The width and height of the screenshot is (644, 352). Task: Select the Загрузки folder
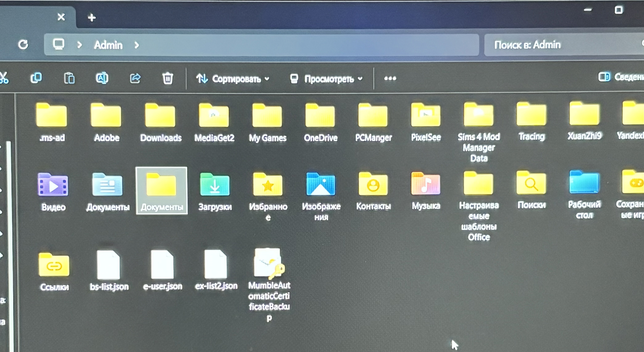coord(215,192)
